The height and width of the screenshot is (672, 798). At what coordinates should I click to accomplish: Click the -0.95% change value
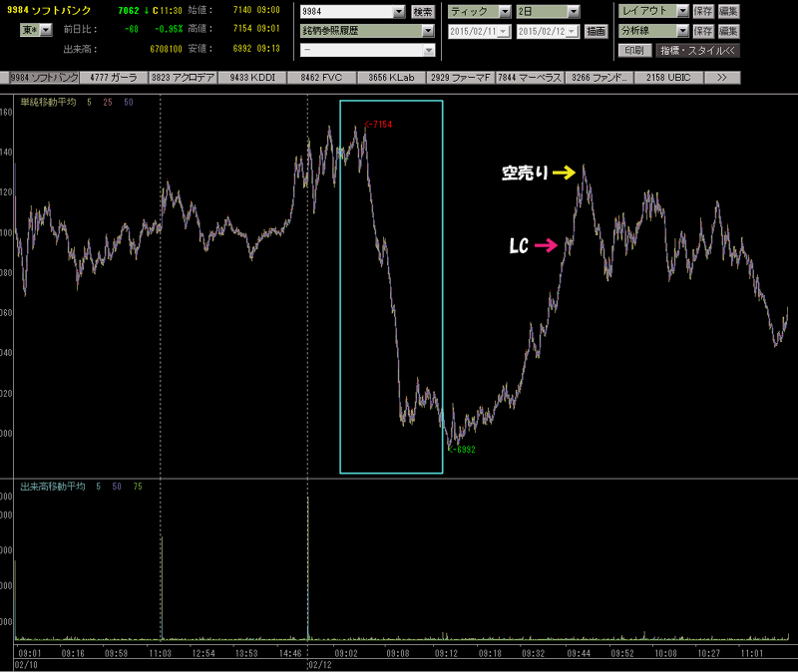tap(169, 29)
